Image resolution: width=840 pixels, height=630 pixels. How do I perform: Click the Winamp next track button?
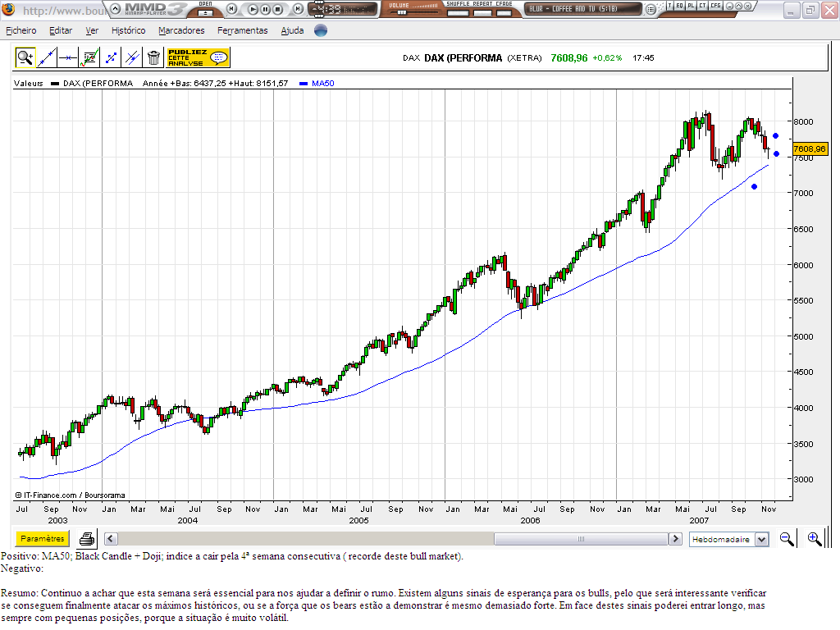click(298, 9)
